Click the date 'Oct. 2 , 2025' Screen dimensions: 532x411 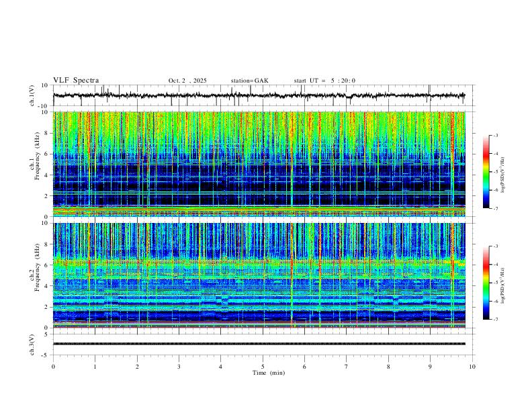point(187,81)
